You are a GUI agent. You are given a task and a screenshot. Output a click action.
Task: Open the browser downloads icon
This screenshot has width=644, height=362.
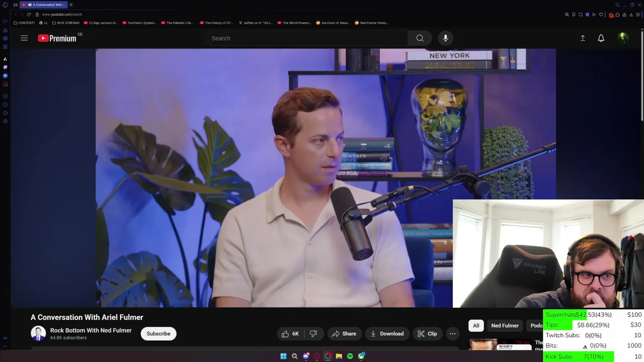point(631,15)
